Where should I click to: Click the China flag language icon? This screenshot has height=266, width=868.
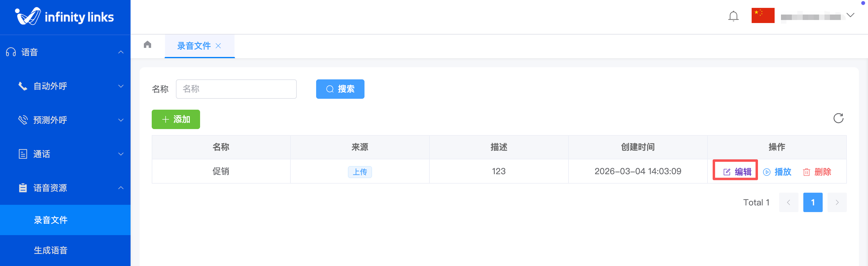[763, 15]
